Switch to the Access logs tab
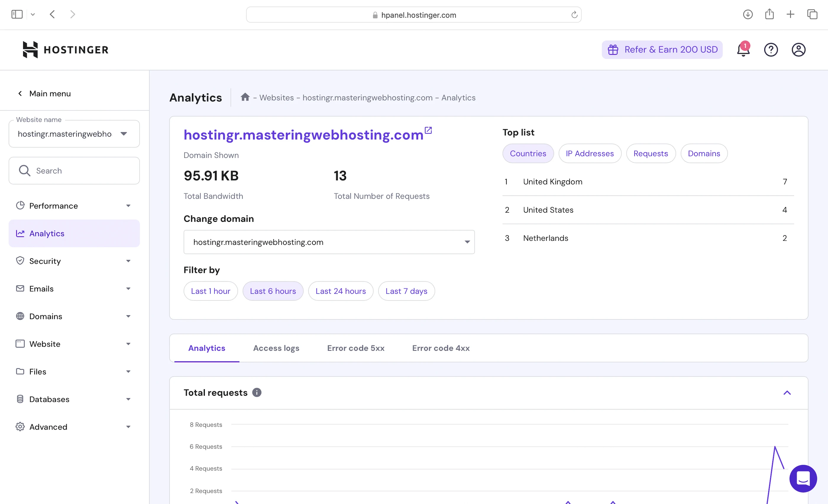This screenshot has width=828, height=504. pyautogui.click(x=276, y=348)
